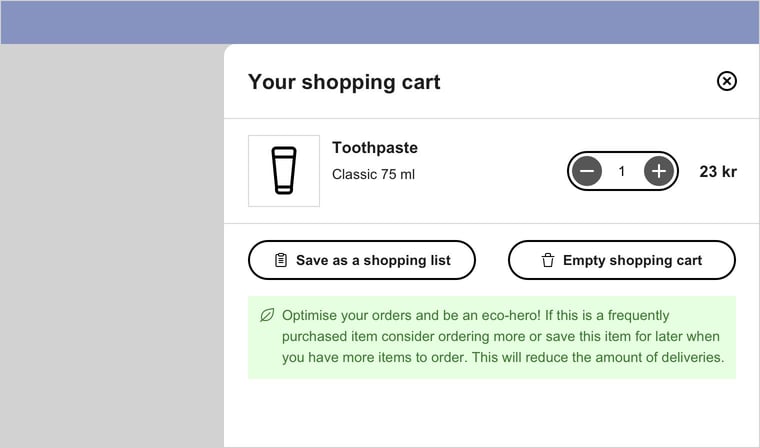
Task: Click the Your shopping cart heading
Action: 344,82
